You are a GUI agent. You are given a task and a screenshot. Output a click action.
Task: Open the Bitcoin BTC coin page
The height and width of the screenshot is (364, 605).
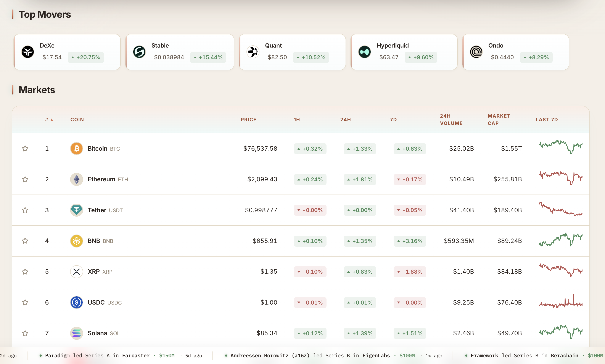pyautogui.click(x=104, y=149)
